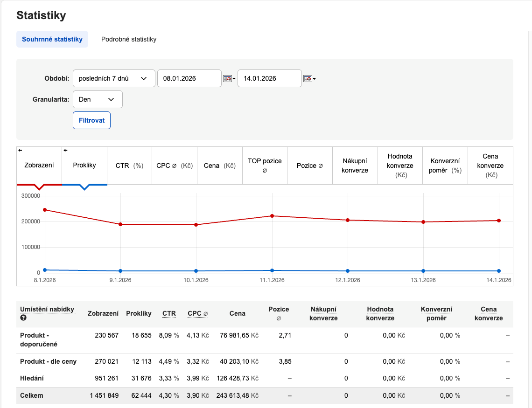
Task: Click blue data point for 14.1.2026
Action: point(499,271)
